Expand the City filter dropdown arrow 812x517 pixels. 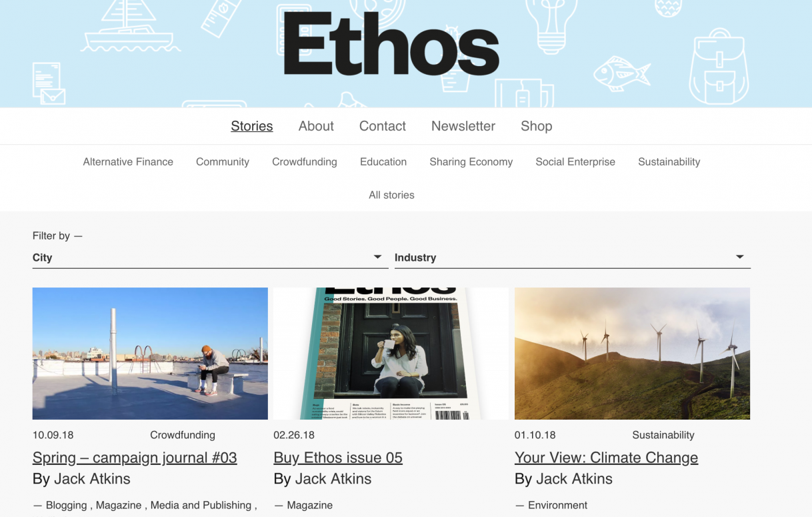tap(377, 257)
